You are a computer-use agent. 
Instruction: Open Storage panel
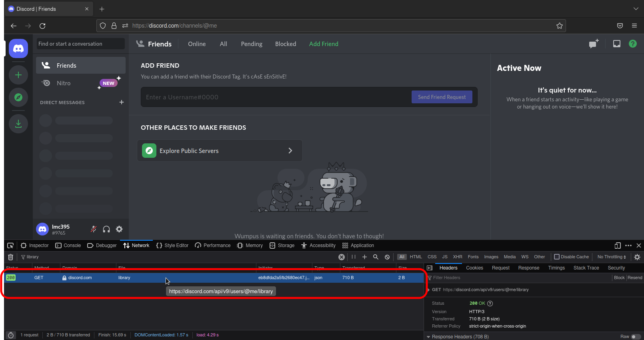click(282, 245)
